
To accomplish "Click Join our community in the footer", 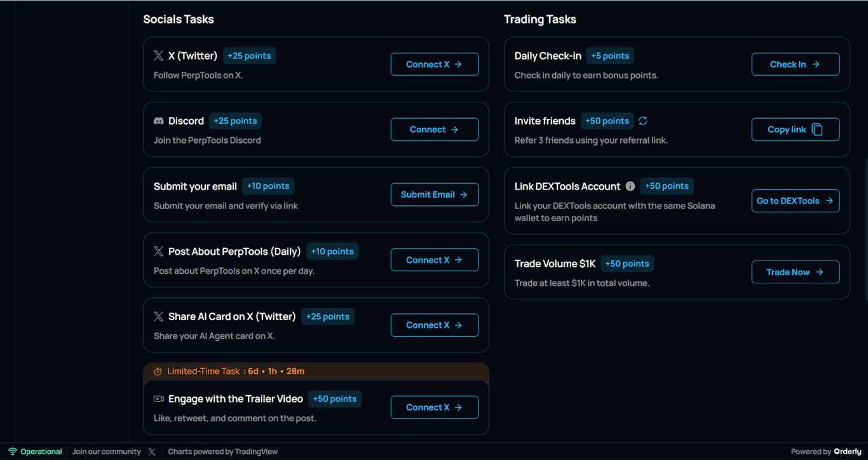I will click(x=107, y=452).
